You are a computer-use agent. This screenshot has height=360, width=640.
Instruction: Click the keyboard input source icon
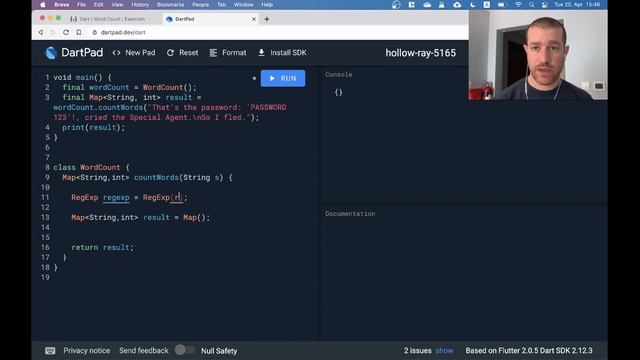pyautogui.click(x=487, y=4)
